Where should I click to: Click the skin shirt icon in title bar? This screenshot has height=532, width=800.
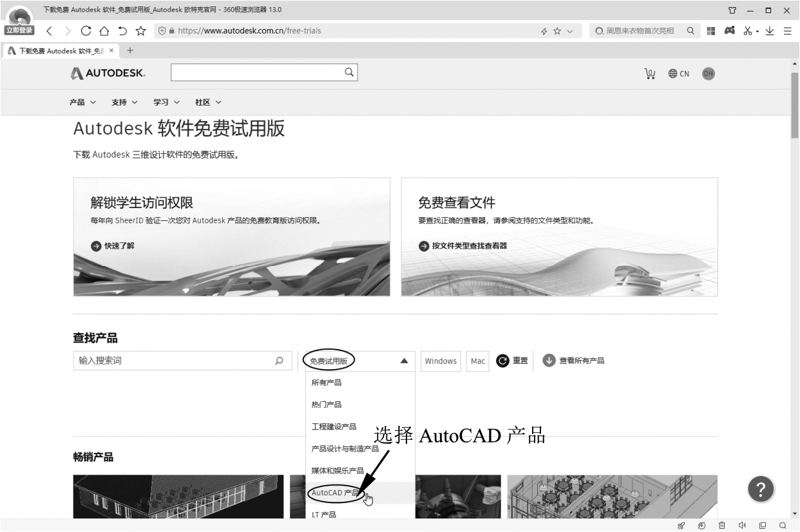tap(732, 10)
